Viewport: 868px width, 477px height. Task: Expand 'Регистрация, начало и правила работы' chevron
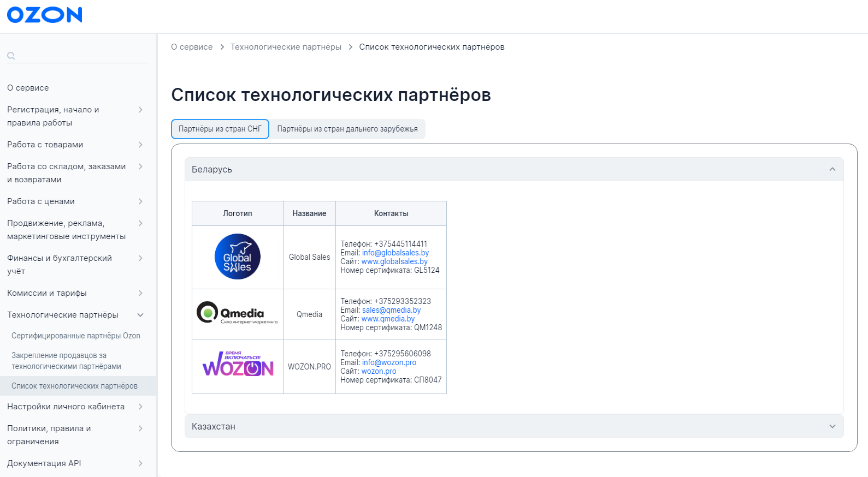pos(140,110)
